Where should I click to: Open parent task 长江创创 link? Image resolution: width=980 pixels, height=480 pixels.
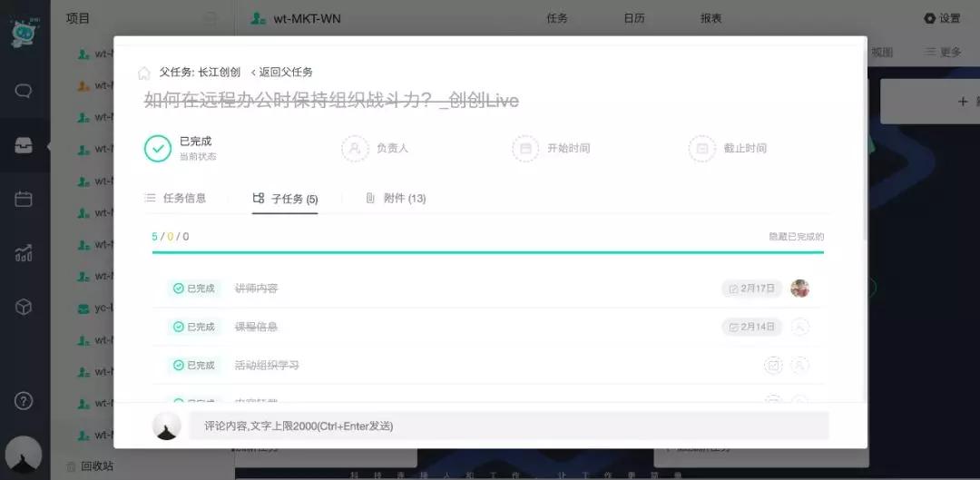click(x=219, y=73)
